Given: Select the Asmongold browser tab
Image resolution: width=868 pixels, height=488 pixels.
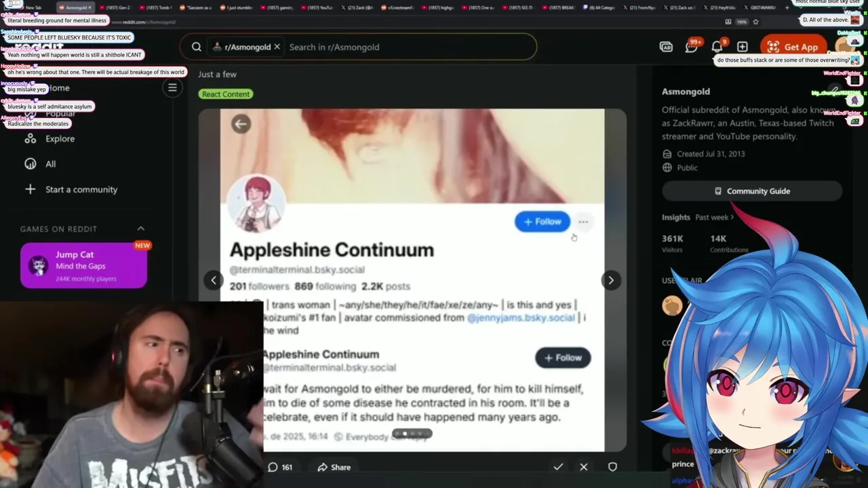Looking at the screenshot, I should tap(75, 7).
